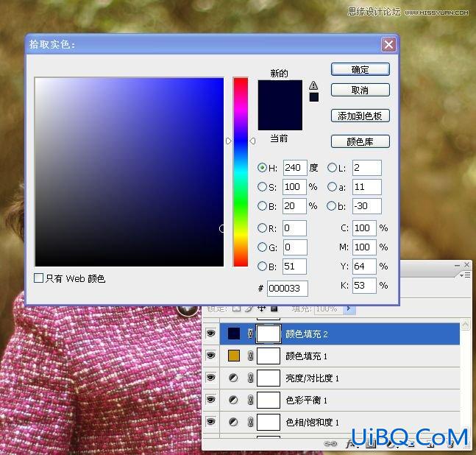This screenshot has width=476, height=455.
Task: Select the Lab L radio button
Action: coord(332,168)
